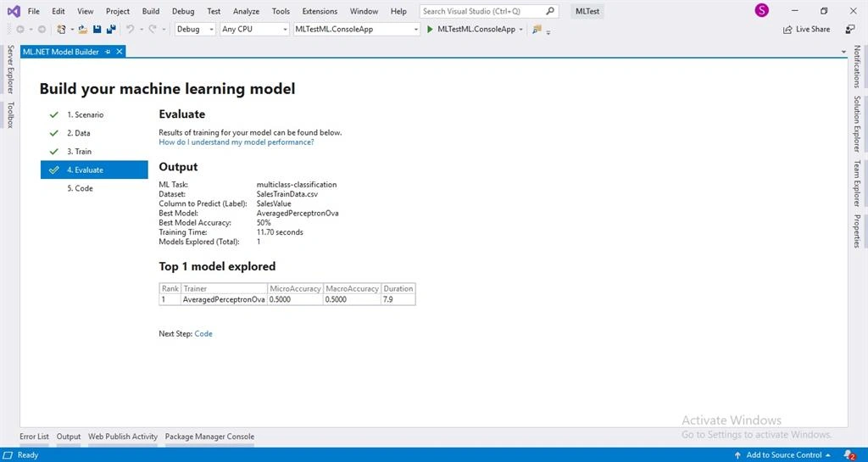Open the Package Manager Console tab
868x462 pixels.
(x=210, y=437)
